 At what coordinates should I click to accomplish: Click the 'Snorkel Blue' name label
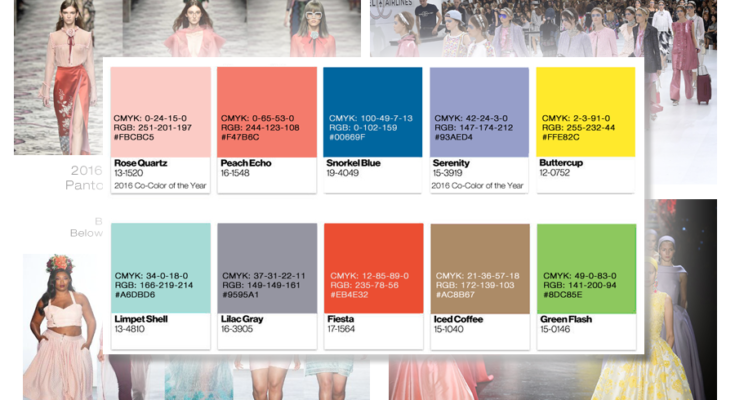[x=353, y=163]
